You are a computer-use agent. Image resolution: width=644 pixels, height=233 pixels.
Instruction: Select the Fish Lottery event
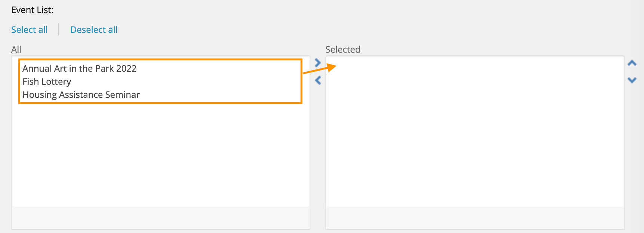(47, 82)
